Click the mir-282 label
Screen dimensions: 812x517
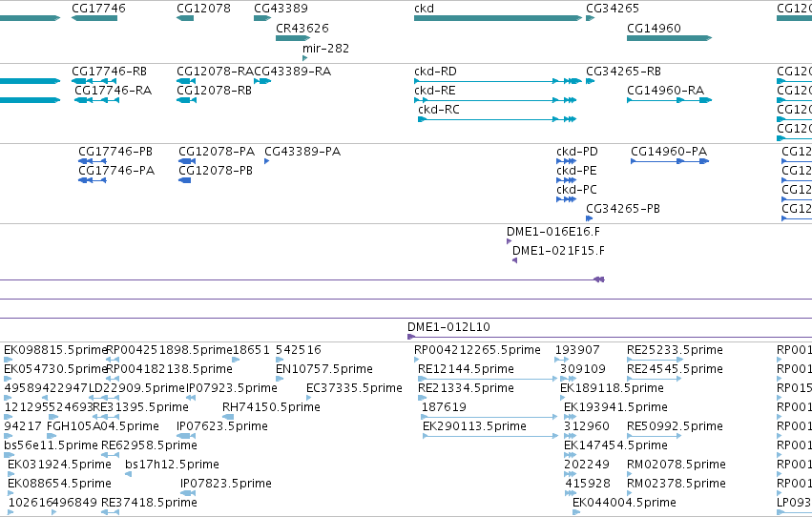click(325, 48)
